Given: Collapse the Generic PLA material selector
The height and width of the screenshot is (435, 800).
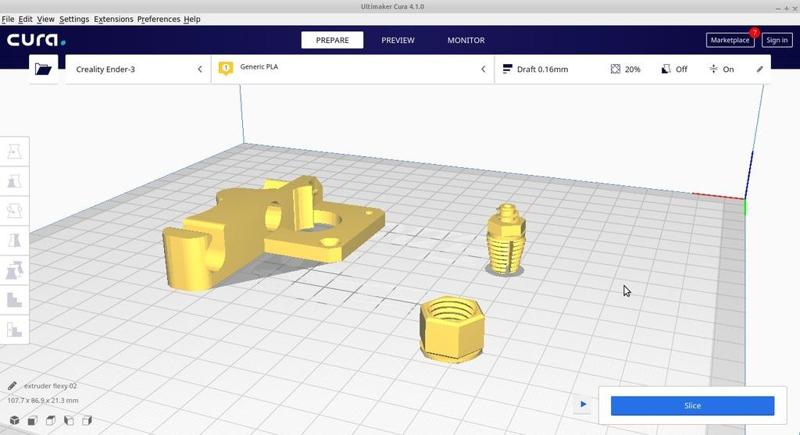Looking at the screenshot, I should pos(483,69).
